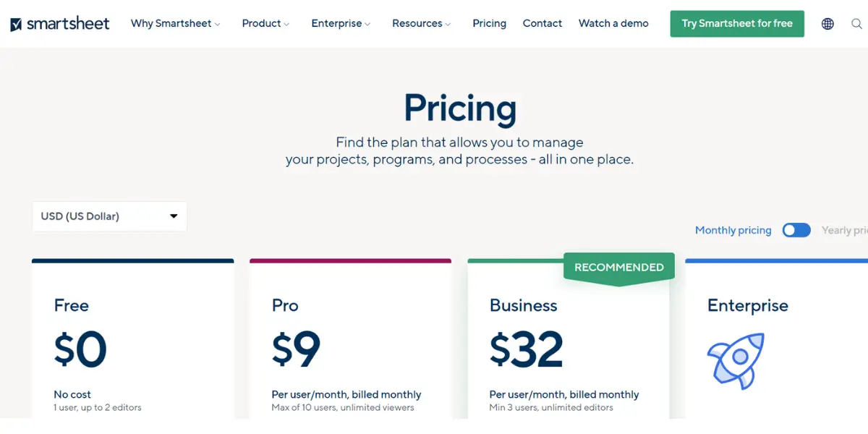Click Try Smartsheet for free button

737,24
